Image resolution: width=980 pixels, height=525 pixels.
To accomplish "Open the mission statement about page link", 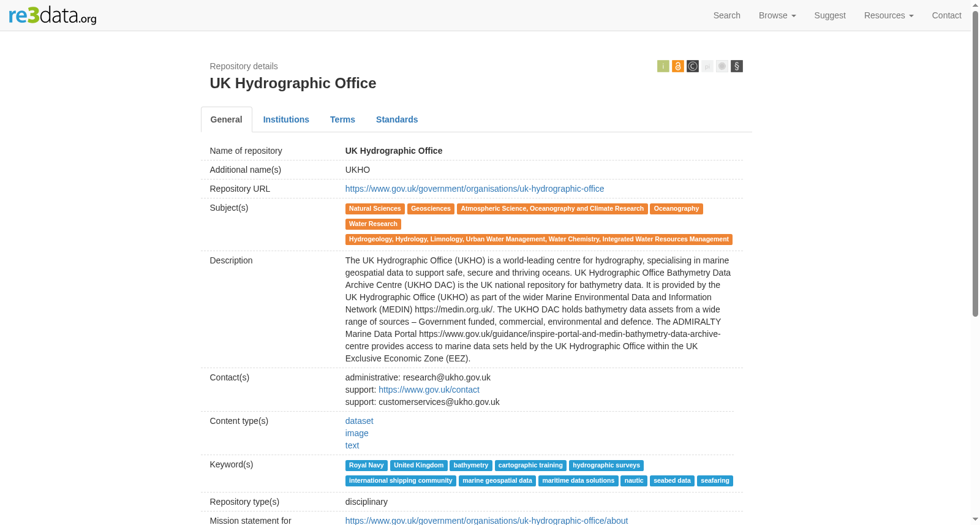I will [x=486, y=520].
